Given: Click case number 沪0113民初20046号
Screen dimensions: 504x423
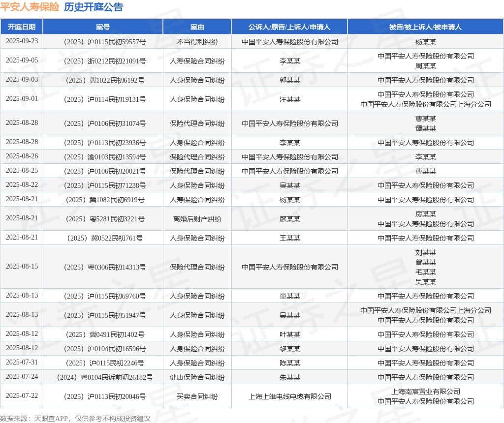Looking at the screenshot, I should pyautogui.click(x=105, y=396).
